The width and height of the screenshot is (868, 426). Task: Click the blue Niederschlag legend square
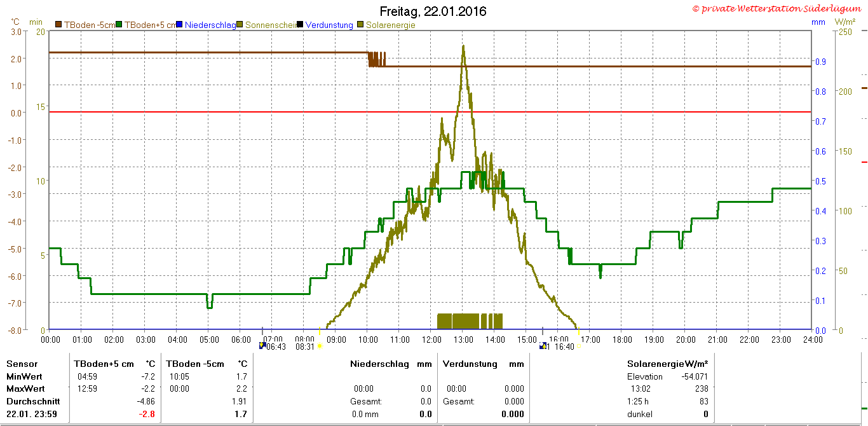click(x=180, y=25)
